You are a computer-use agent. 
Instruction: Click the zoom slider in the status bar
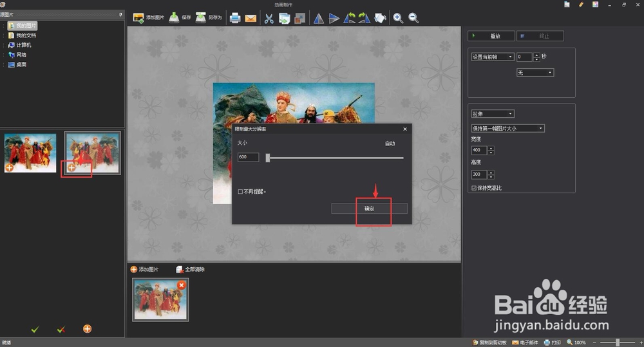pos(618,342)
